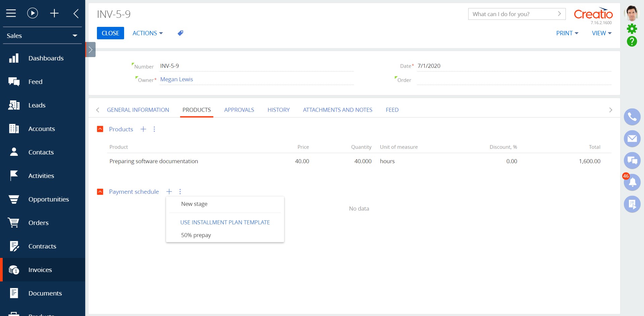Select 50% prepay template option

(x=196, y=235)
